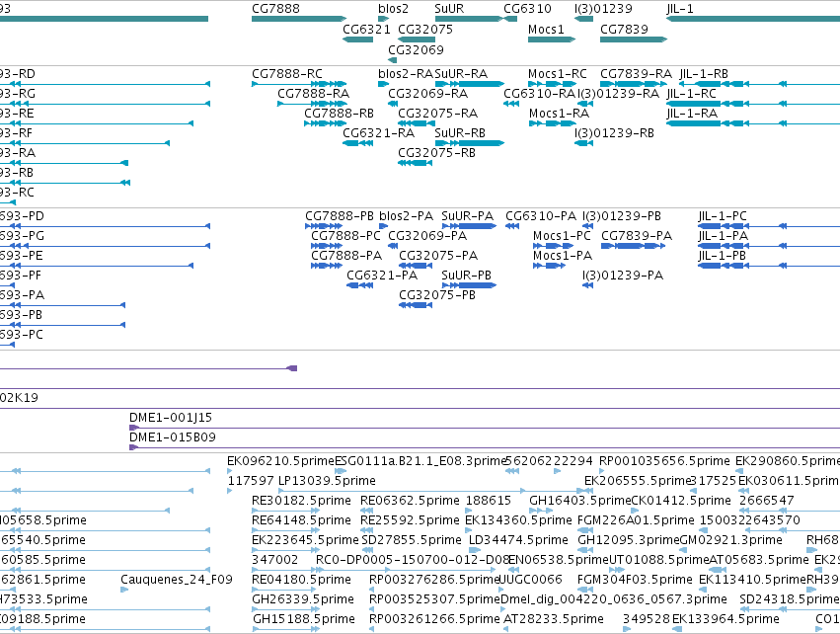Image resolution: width=840 pixels, height=634 pixels.
Task: Select transcript blos2-RA
Action: (406, 73)
